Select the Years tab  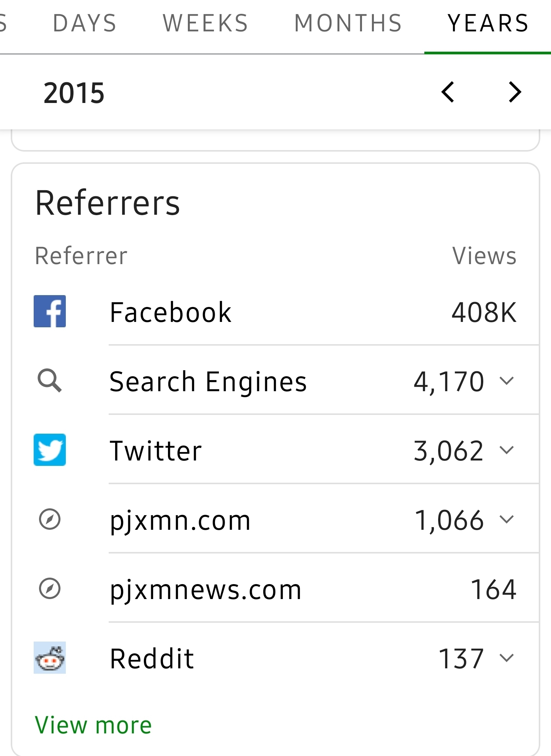[488, 23]
